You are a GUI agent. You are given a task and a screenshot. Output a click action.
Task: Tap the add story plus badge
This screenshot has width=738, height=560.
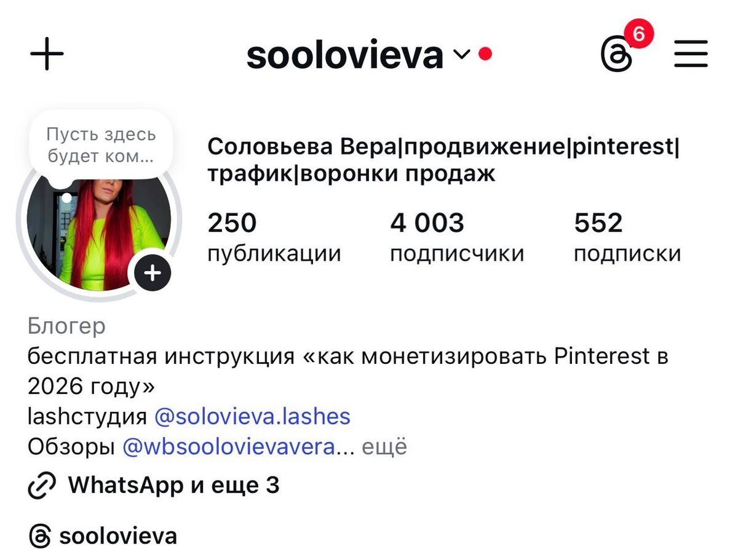coord(152,272)
